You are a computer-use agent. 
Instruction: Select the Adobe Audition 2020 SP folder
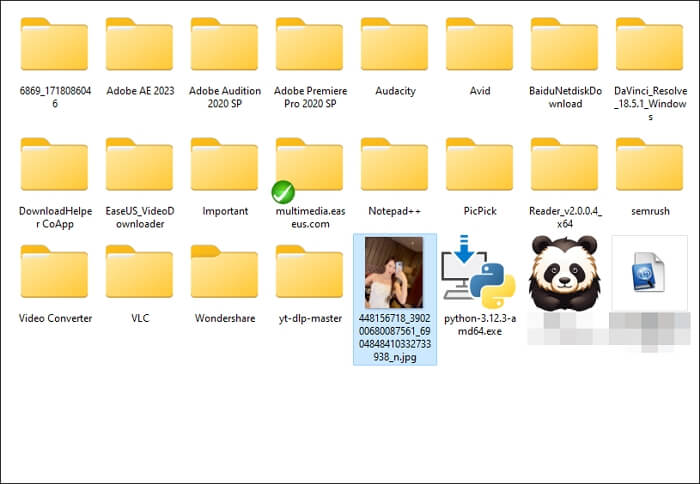[224, 46]
